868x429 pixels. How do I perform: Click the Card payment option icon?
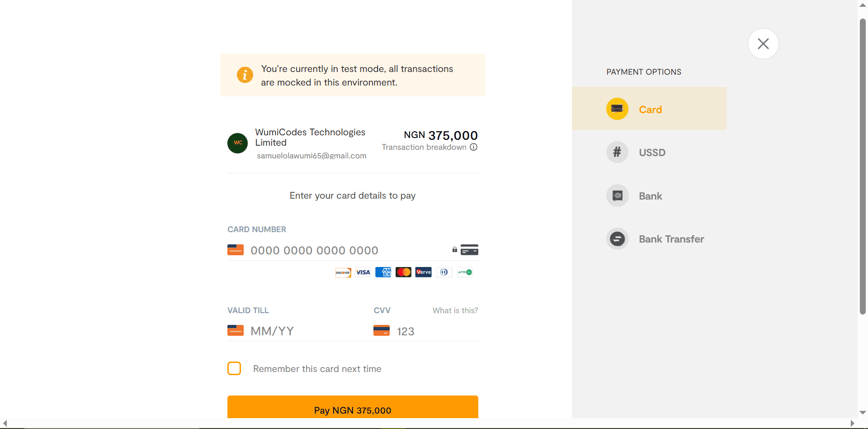pyautogui.click(x=617, y=109)
